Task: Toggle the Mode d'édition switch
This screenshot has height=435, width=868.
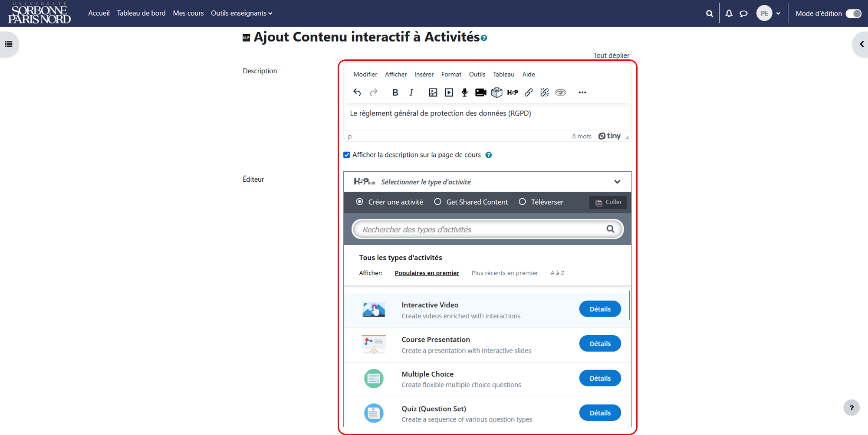Action: click(853, 13)
